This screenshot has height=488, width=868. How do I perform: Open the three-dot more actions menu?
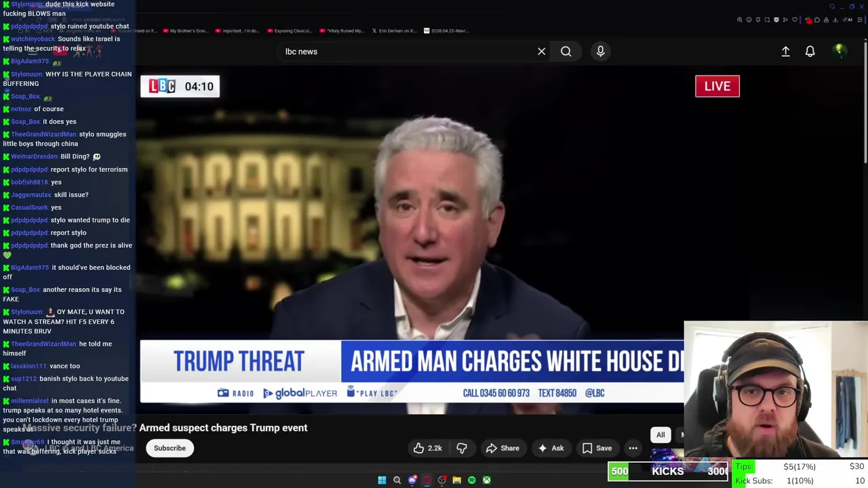tap(633, 448)
